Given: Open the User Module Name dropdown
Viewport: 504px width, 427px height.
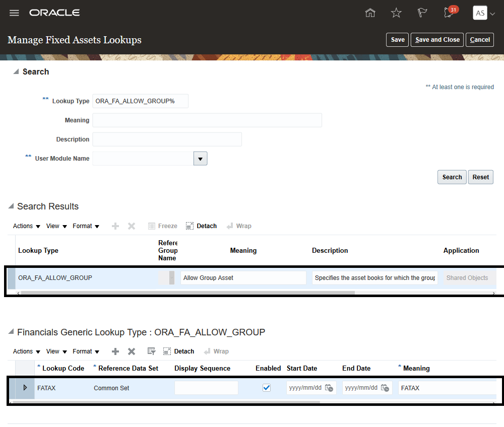Looking at the screenshot, I should point(200,159).
